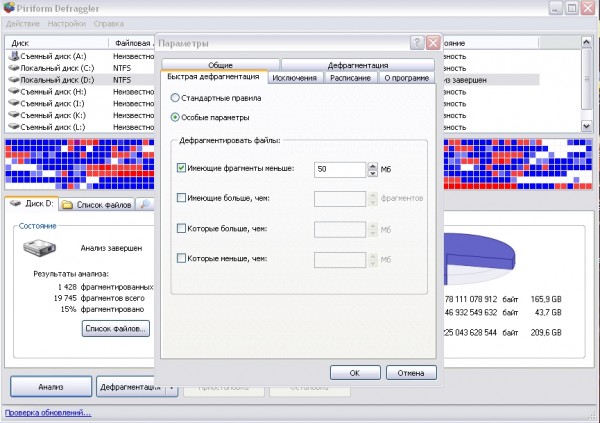Image resolution: width=600 pixels, height=423 pixels.
Task: Check Которые больше, чем checkbox
Action: point(181,229)
